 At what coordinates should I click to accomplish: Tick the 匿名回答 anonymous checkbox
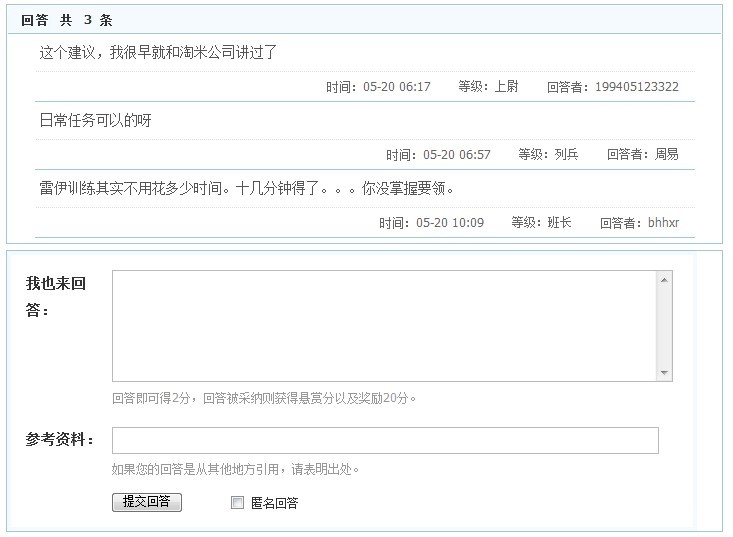pos(237,502)
